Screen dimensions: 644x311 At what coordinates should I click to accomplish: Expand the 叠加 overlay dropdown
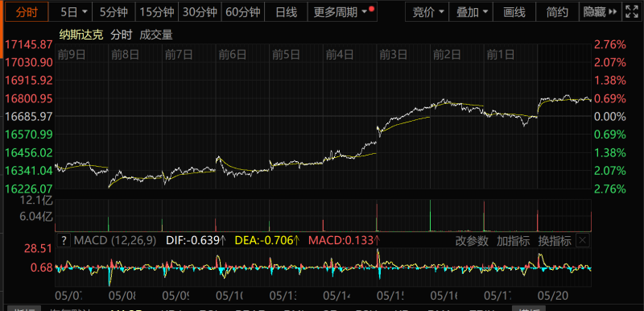471,12
